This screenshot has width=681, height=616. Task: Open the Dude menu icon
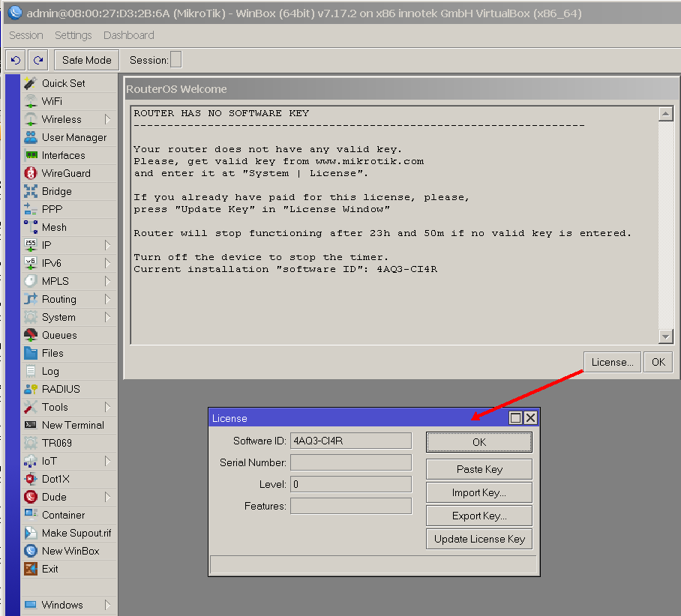(31, 497)
